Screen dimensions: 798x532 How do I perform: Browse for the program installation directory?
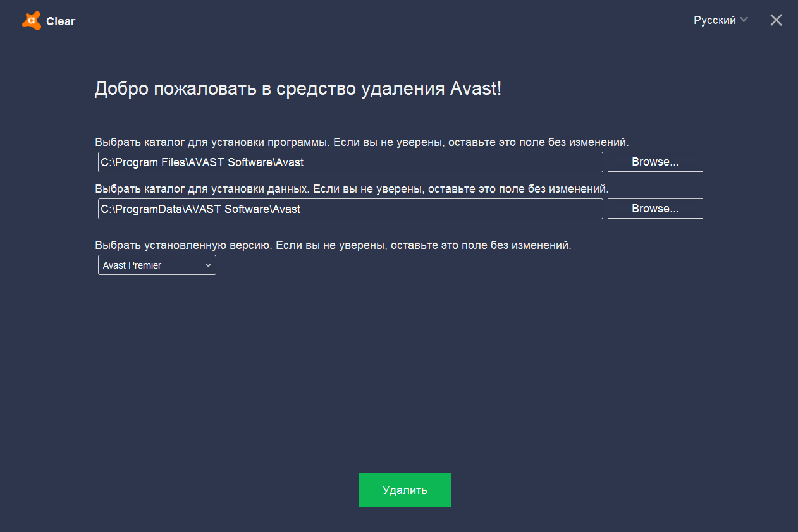655,162
